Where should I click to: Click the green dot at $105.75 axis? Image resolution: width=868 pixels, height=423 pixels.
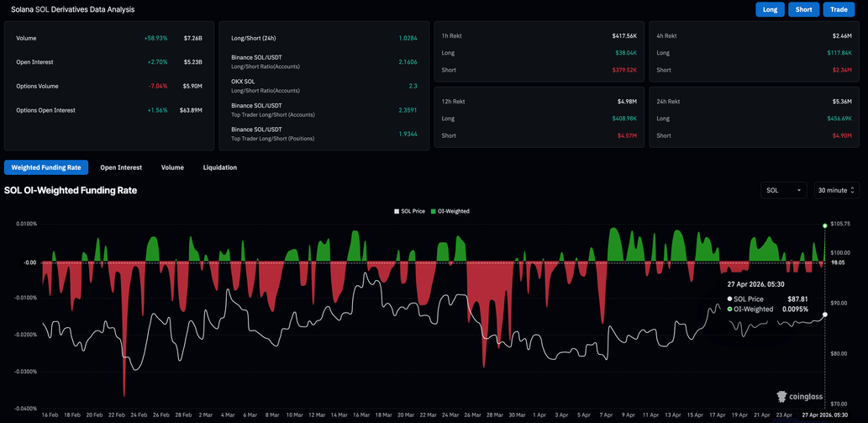[825, 225]
